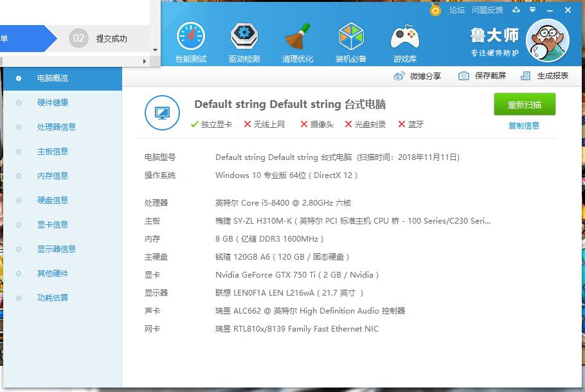This screenshot has width=585, height=392.
Task: Click the report icon for 生成报表
Action: [525, 76]
